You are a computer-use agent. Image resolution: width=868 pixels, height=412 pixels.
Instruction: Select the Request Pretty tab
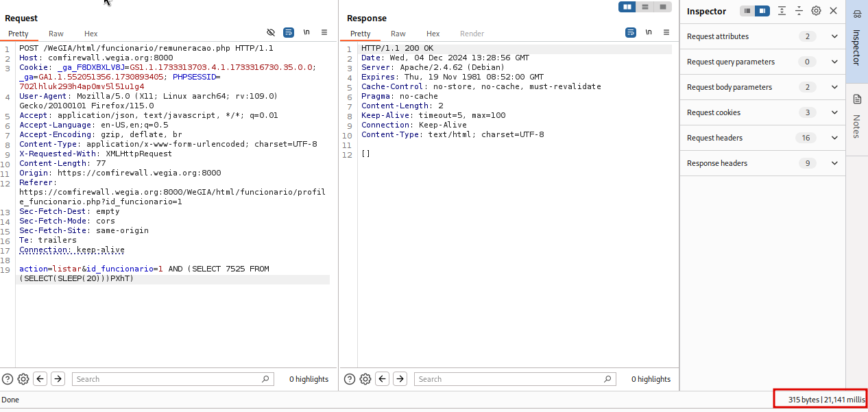click(x=19, y=34)
